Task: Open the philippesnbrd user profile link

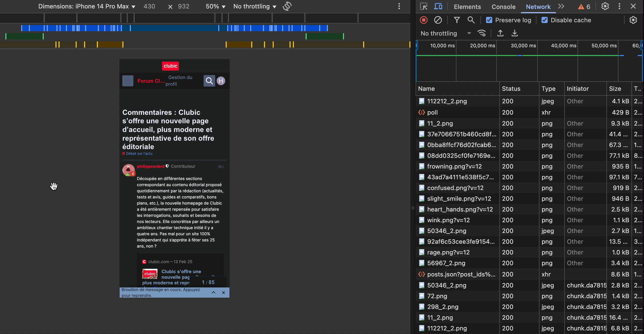Action: [151, 166]
